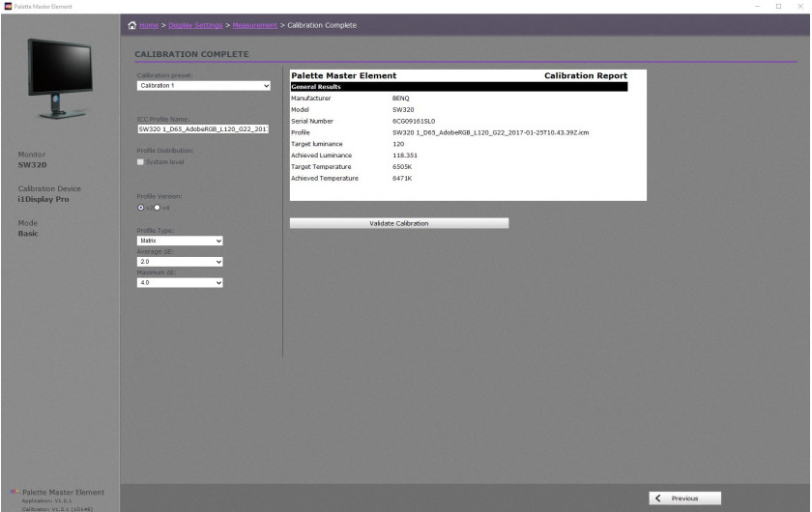The height and width of the screenshot is (512, 812).
Task: Minimize the Palette Master Element window
Action: click(757, 6)
